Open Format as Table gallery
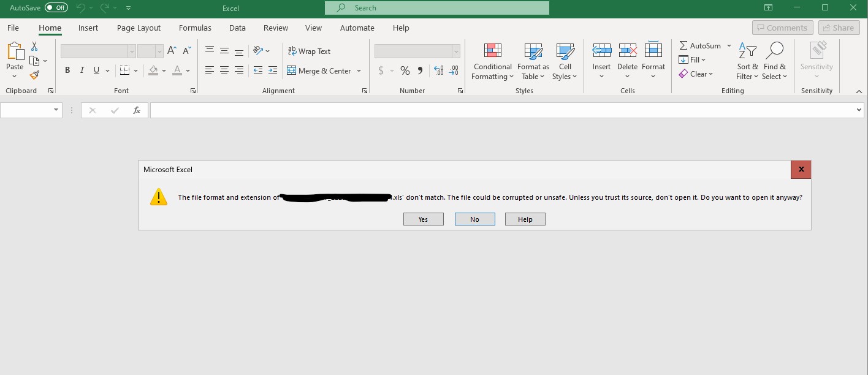 (533, 61)
